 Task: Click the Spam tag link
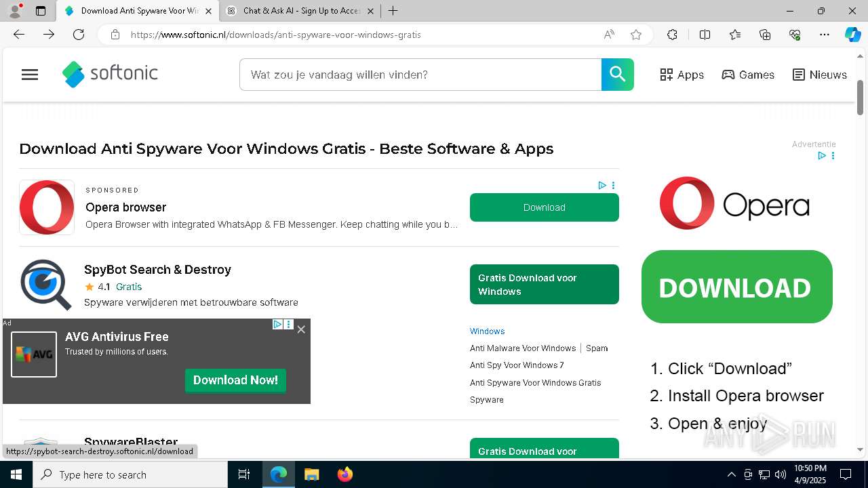(x=597, y=348)
